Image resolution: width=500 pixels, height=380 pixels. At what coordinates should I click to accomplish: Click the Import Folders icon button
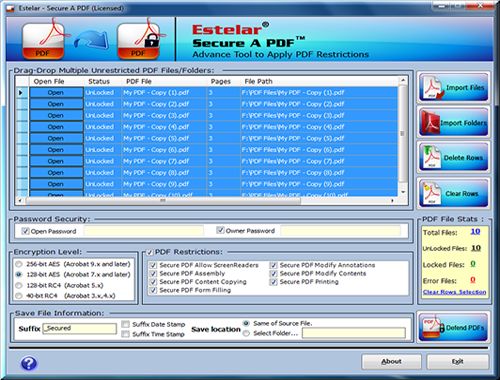pyautogui.click(x=453, y=122)
